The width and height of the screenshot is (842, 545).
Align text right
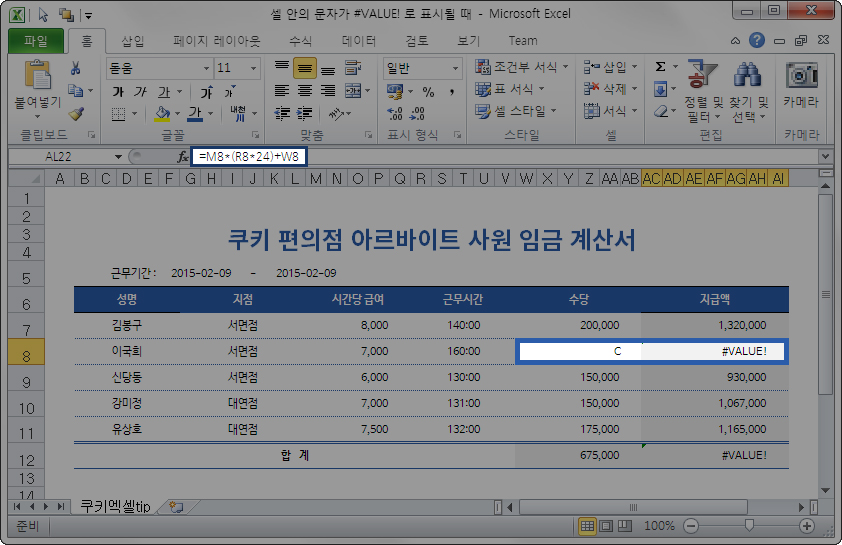point(328,91)
